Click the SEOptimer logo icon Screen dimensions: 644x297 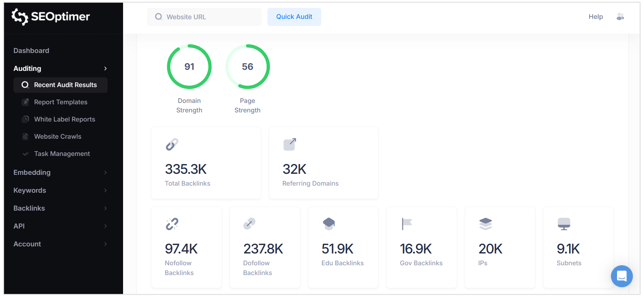pos(20,17)
